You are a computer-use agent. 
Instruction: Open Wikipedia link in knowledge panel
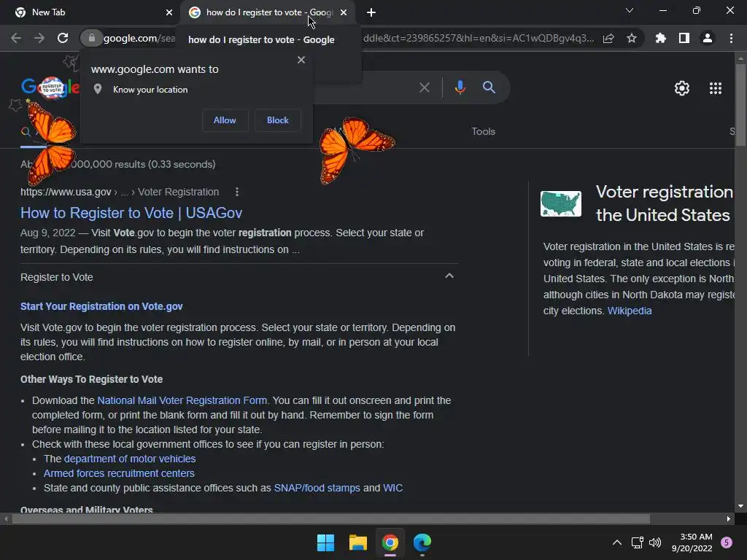(630, 311)
